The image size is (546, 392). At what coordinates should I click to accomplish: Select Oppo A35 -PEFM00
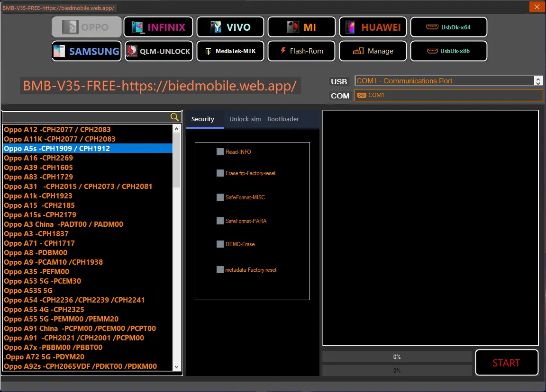click(x=88, y=271)
